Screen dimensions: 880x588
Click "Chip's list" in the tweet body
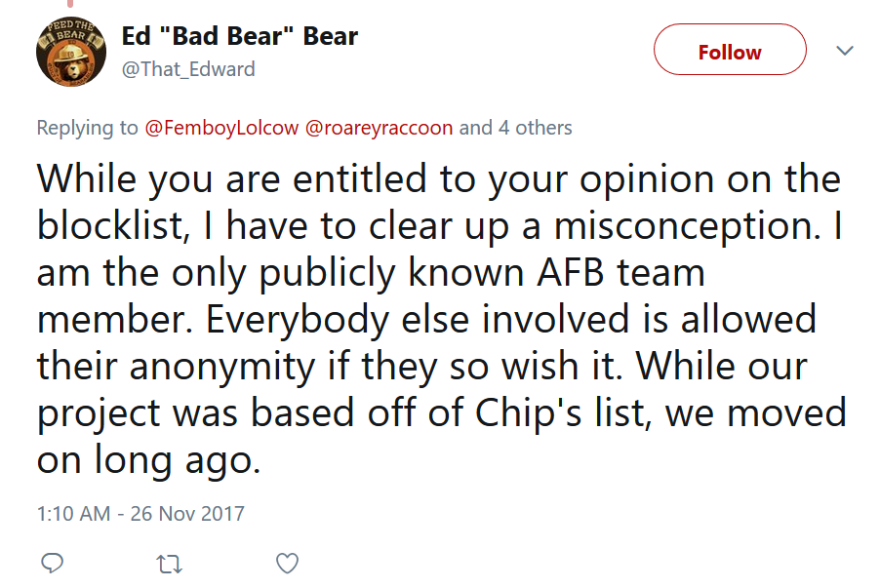560,412
